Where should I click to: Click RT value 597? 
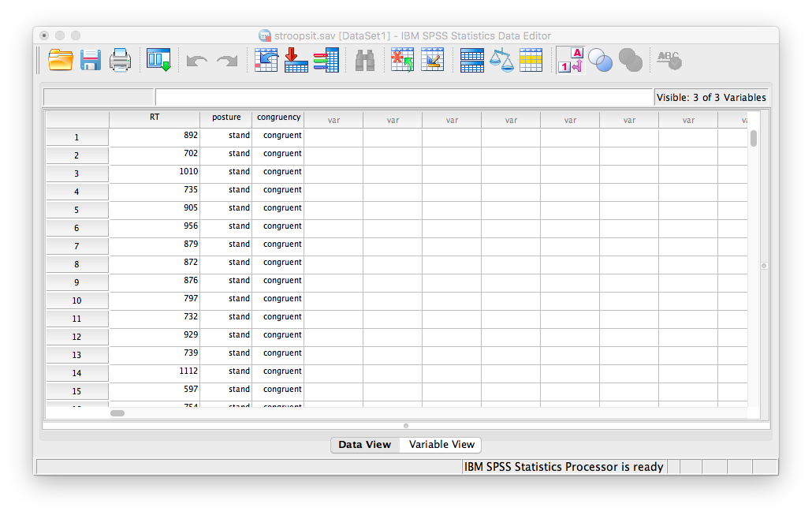point(191,389)
